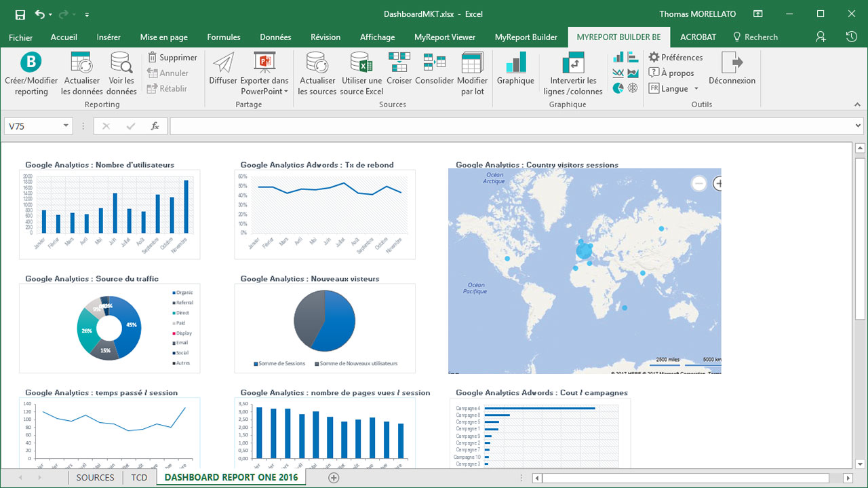The height and width of the screenshot is (488, 868).
Task: Click the Consolider icon
Action: [x=435, y=63]
